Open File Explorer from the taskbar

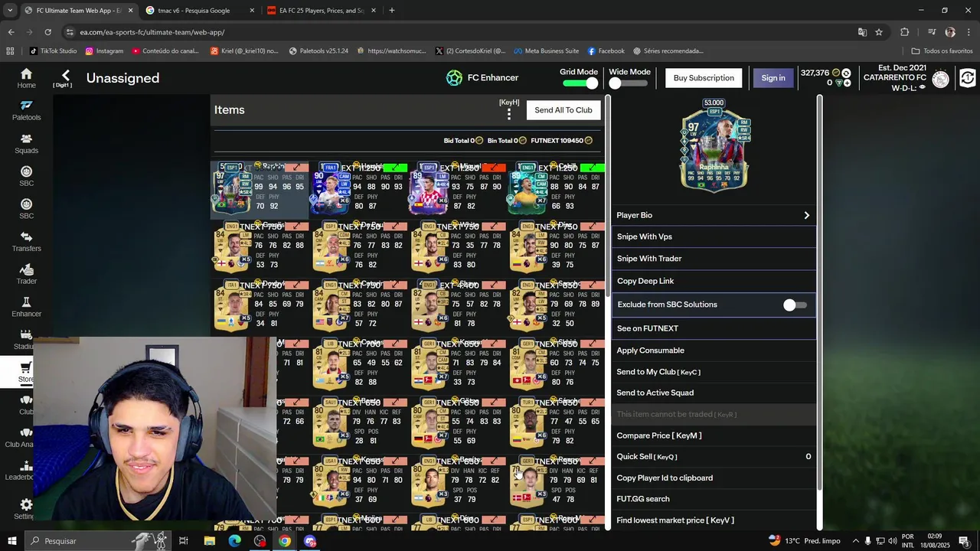point(209,541)
